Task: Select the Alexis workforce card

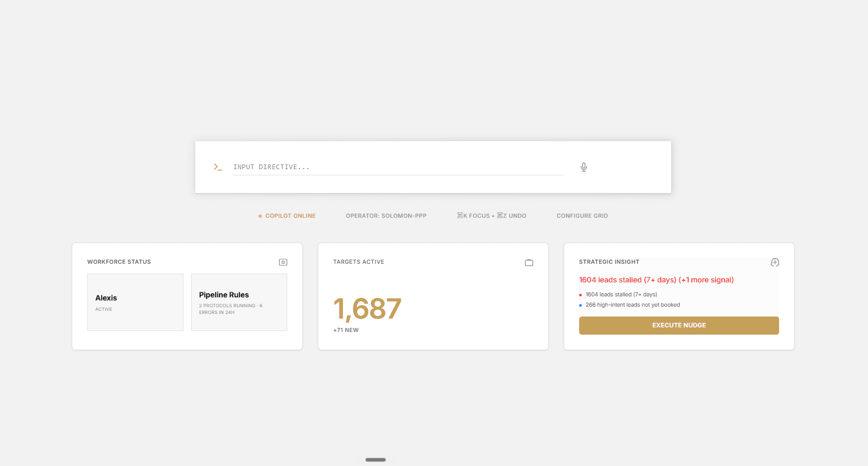Action: pyautogui.click(x=135, y=302)
